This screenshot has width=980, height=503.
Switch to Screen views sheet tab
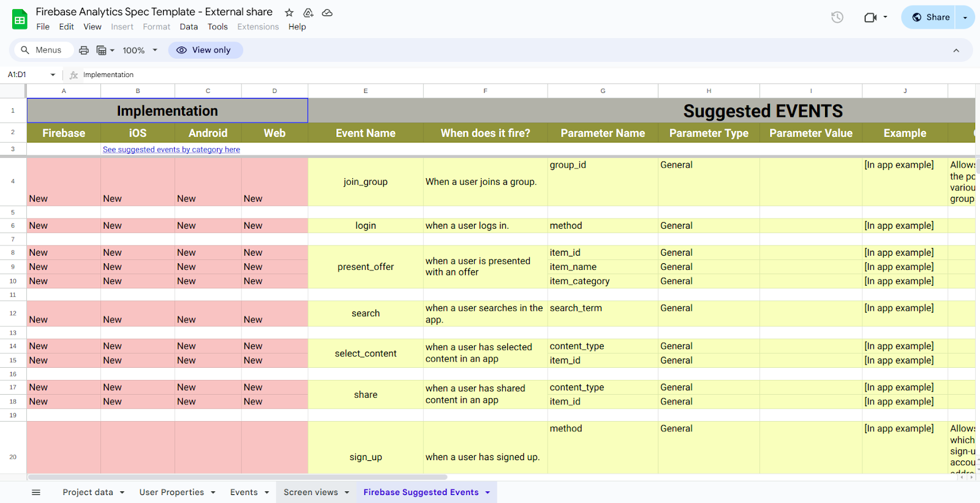311,492
